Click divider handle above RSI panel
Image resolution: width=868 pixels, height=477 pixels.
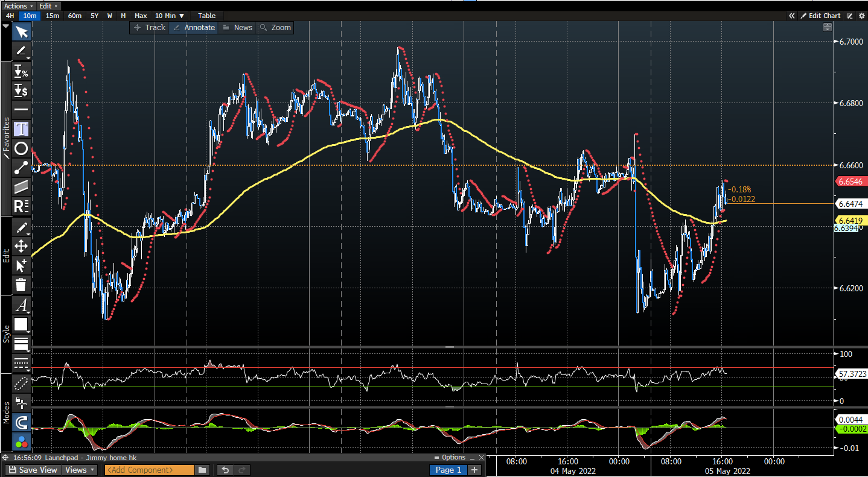tap(449, 347)
